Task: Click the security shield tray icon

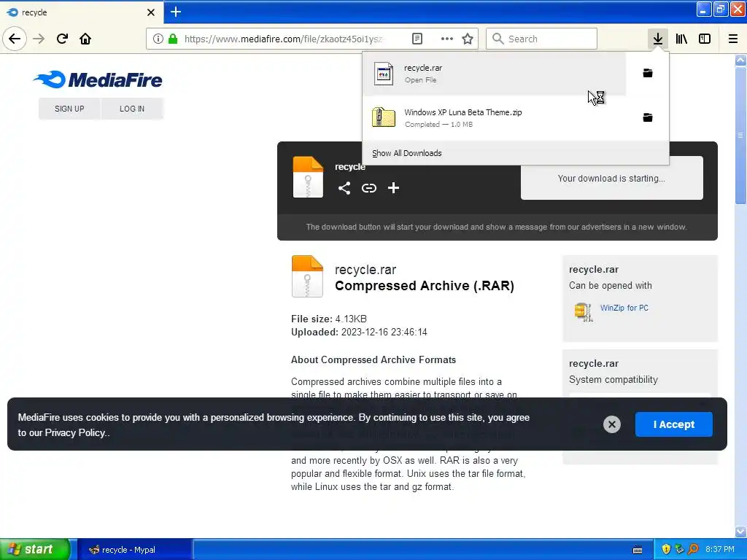Action: coord(665,550)
